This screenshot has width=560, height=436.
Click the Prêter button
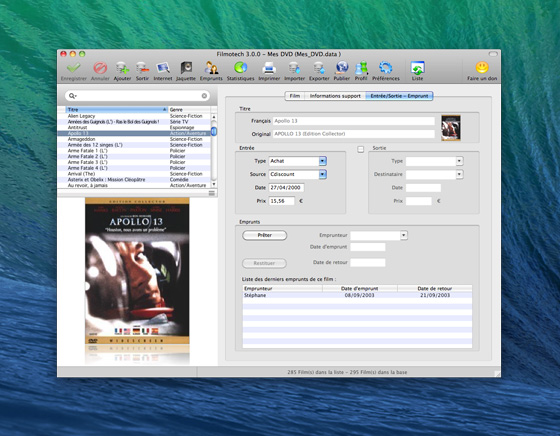pyautogui.click(x=265, y=235)
